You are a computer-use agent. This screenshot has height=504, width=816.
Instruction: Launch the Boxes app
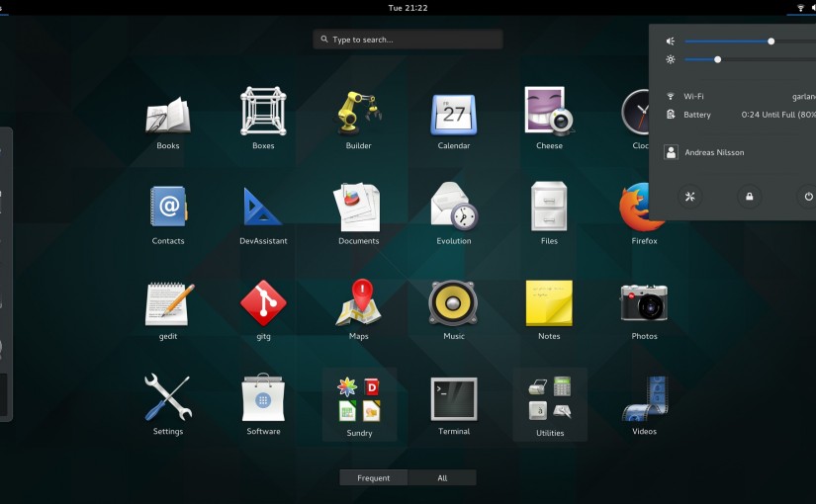click(x=263, y=112)
